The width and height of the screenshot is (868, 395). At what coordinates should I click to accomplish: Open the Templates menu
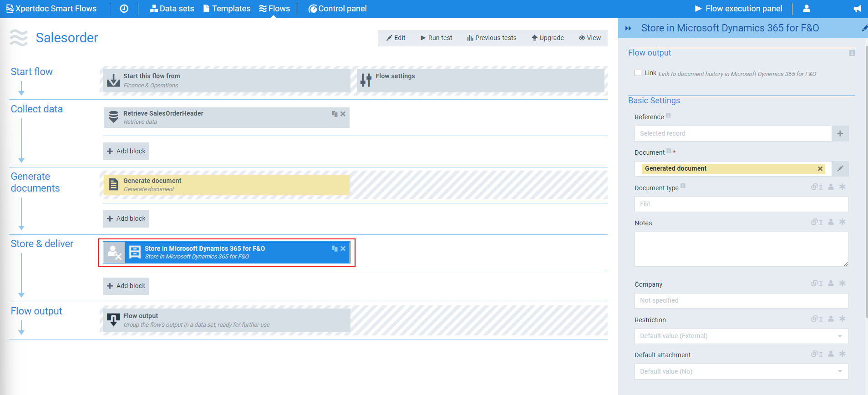tap(227, 9)
